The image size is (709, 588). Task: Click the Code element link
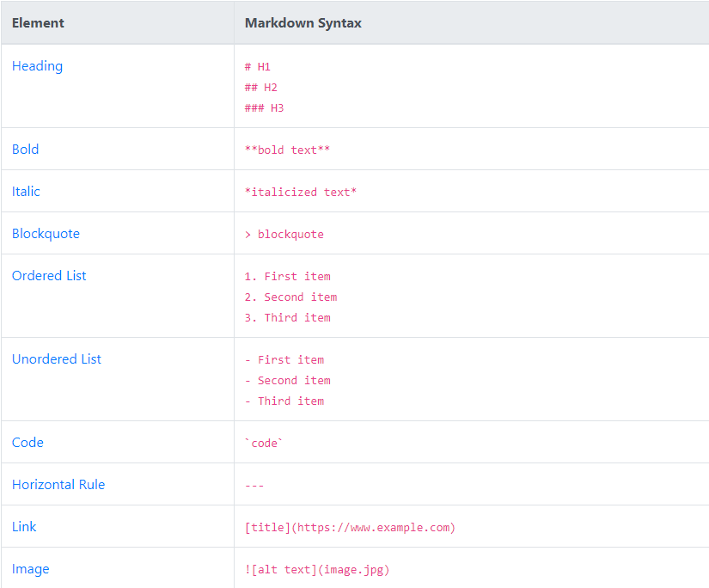[28, 443]
